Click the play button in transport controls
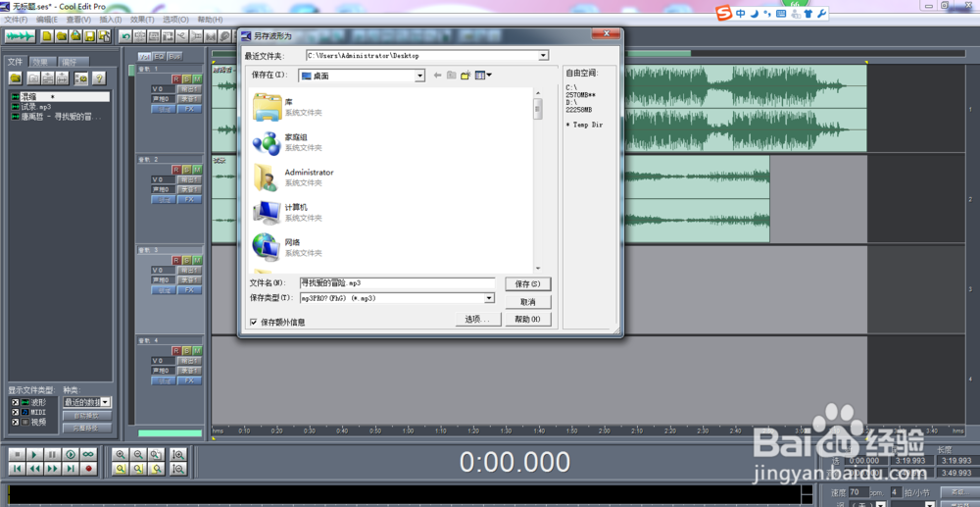980x507 pixels. 35,454
